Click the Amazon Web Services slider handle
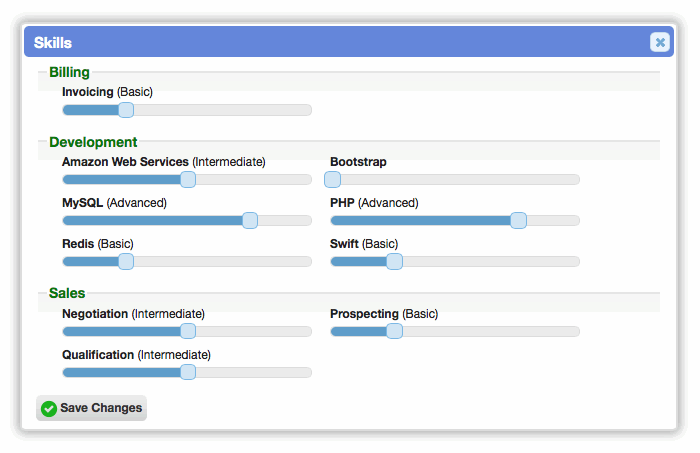This screenshot has width=700, height=453. click(188, 179)
